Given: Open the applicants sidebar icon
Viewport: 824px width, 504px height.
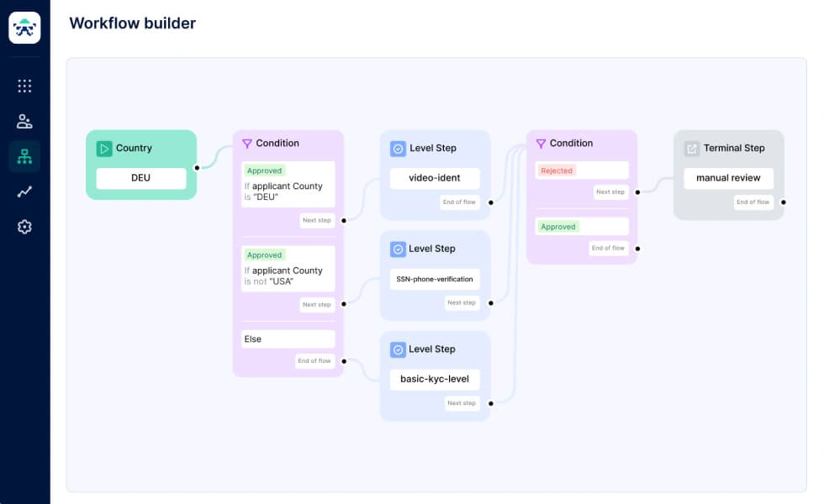Looking at the screenshot, I should (24, 121).
